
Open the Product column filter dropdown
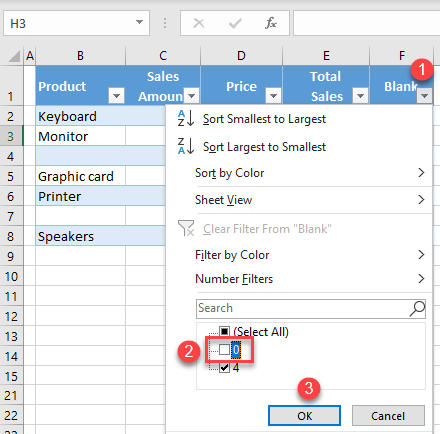click(x=116, y=96)
